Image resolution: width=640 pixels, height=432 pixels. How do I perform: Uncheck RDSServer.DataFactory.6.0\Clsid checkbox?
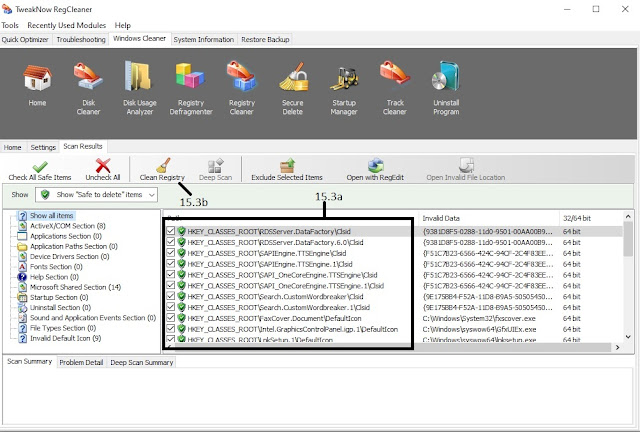[x=171, y=242]
